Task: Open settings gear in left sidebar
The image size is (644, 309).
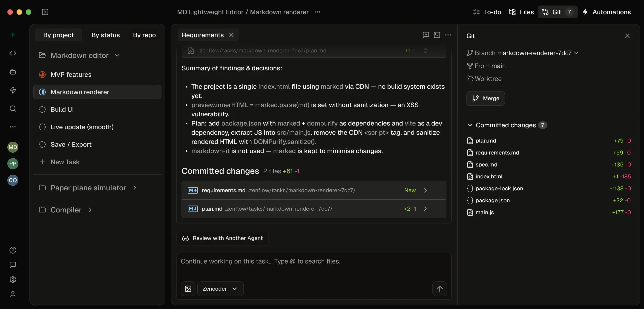Action: [x=13, y=280]
